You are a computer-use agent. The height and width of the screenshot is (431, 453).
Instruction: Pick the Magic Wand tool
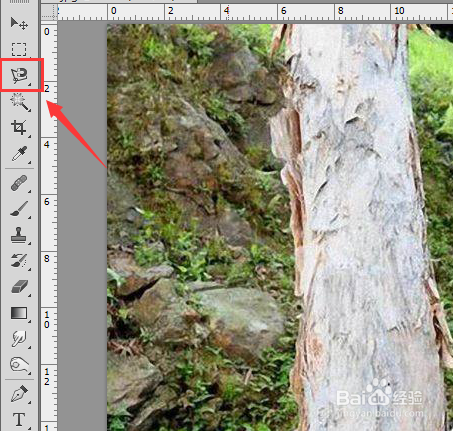[x=19, y=102]
